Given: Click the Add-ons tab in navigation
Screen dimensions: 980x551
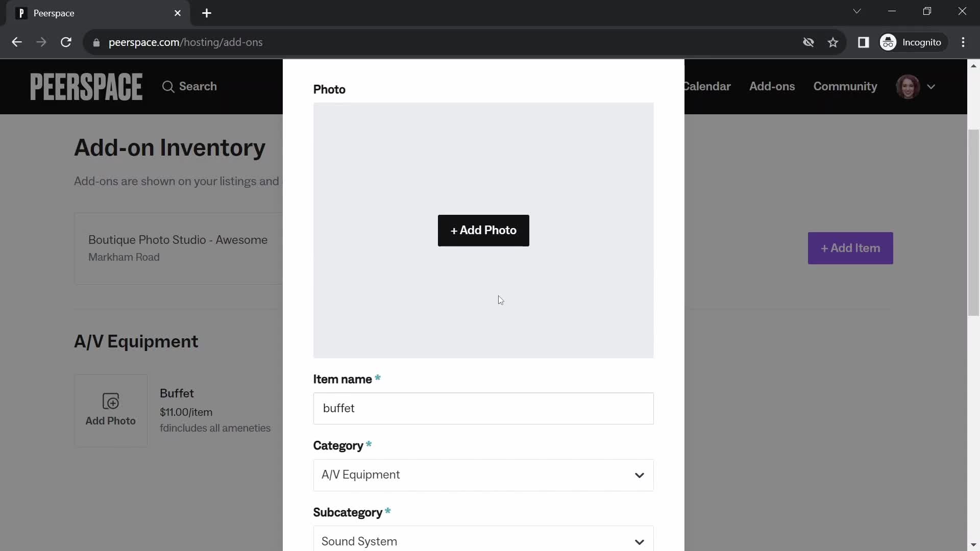Looking at the screenshot, I should point(772,86).
